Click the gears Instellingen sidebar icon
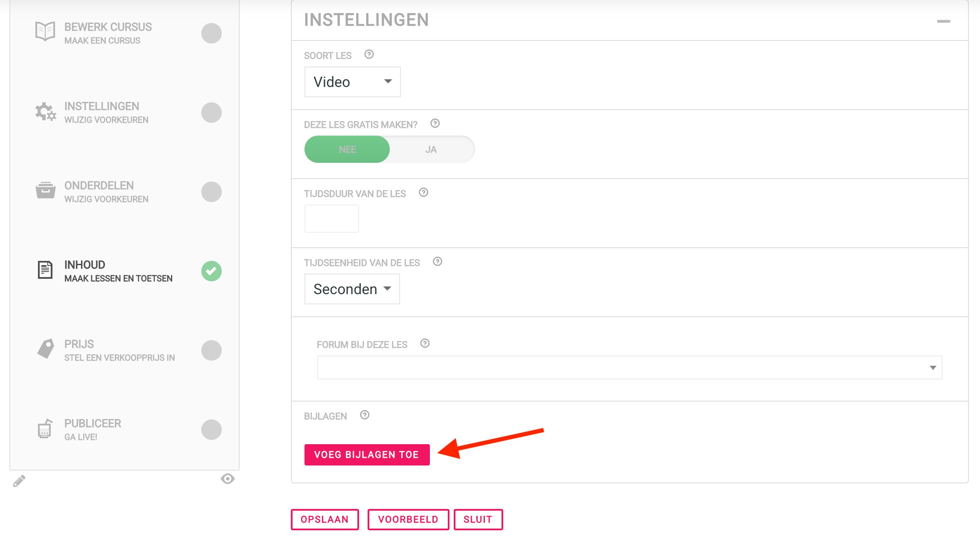Image resolution: width=980 pixels, height=555 pixels. click(x=45, y=112)
